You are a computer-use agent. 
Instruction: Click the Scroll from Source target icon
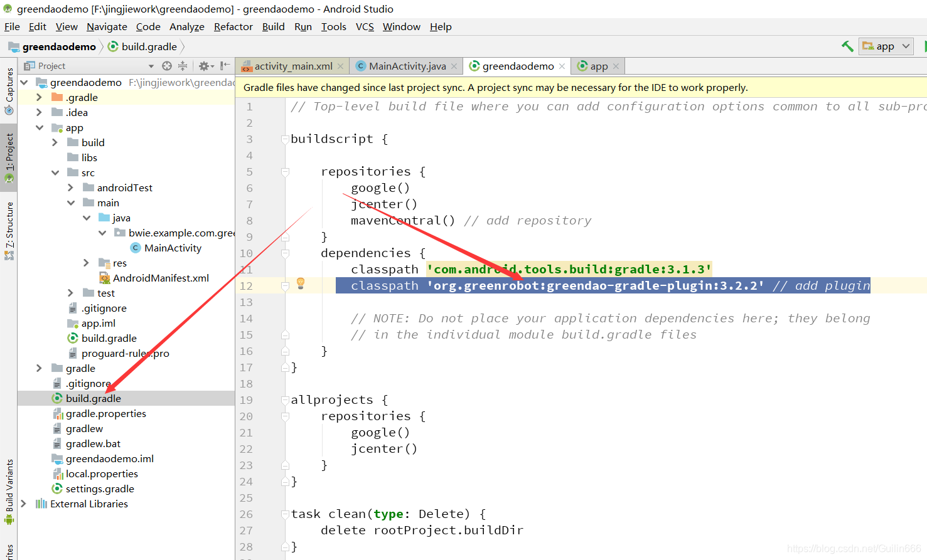coord(167,66)
